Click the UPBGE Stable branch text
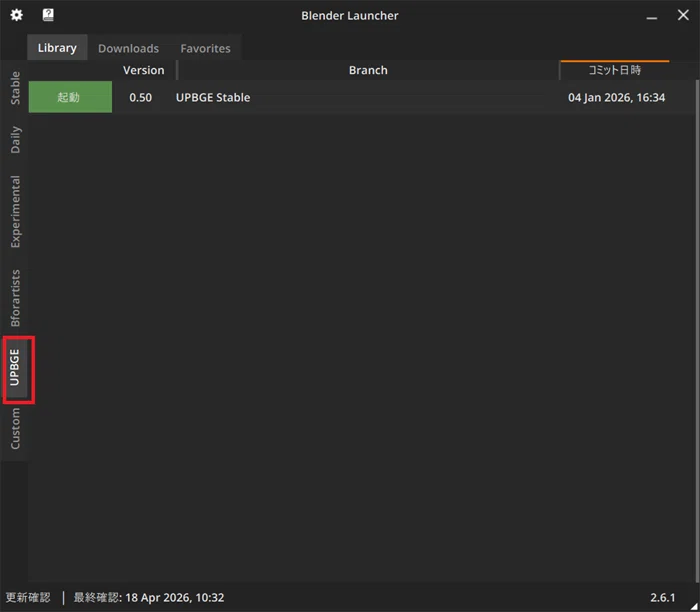The height and width of the screenshot is (612, 700). 213,97
